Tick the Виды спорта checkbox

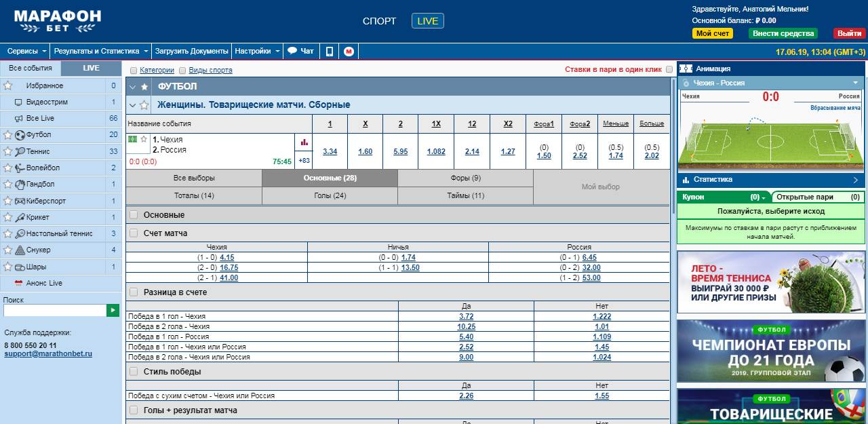[182, 70]
